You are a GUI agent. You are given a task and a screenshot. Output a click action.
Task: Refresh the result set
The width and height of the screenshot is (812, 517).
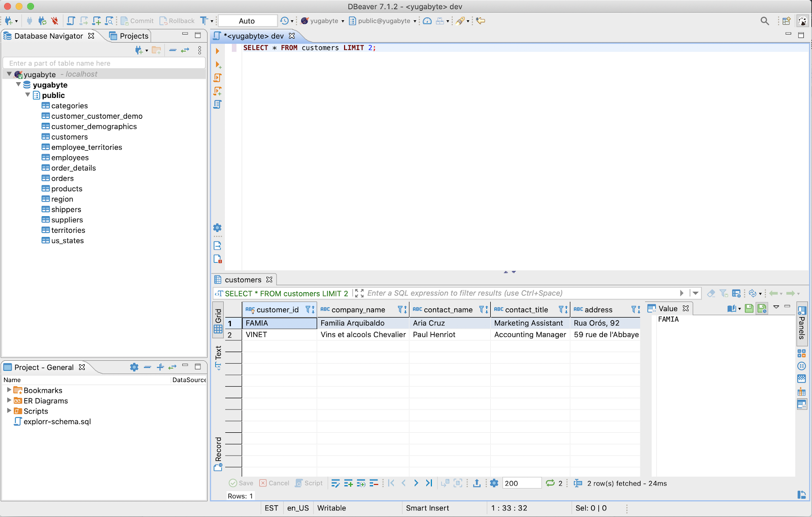pos(550,483)
